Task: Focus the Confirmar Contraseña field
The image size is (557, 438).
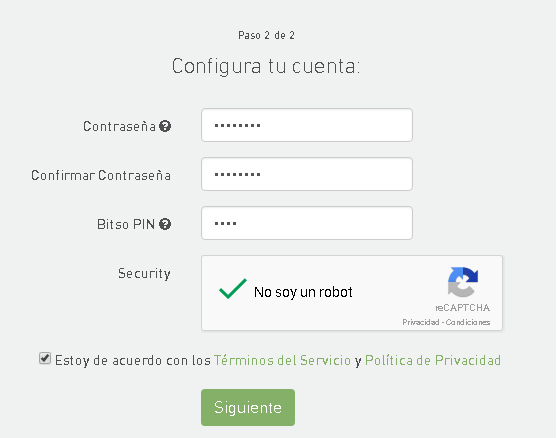Action: point(307,174)
